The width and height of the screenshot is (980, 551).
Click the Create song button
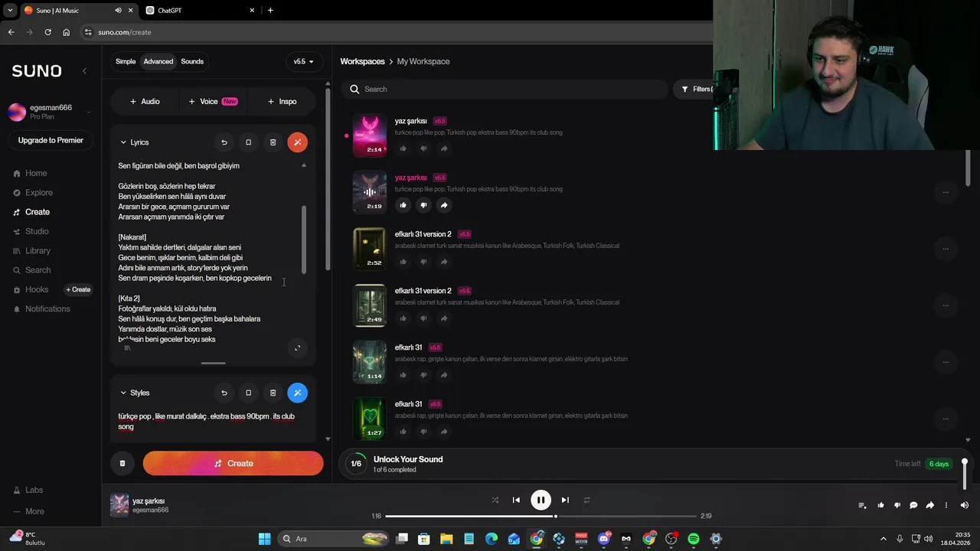click(x=233, y=463)
